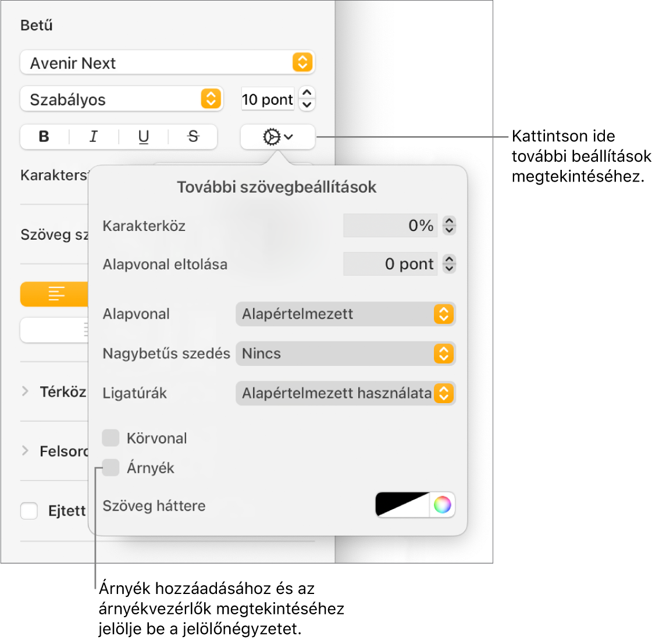This screenshot has height=644, width=659.
Task: Select left text alignment button
Action: 55,294
